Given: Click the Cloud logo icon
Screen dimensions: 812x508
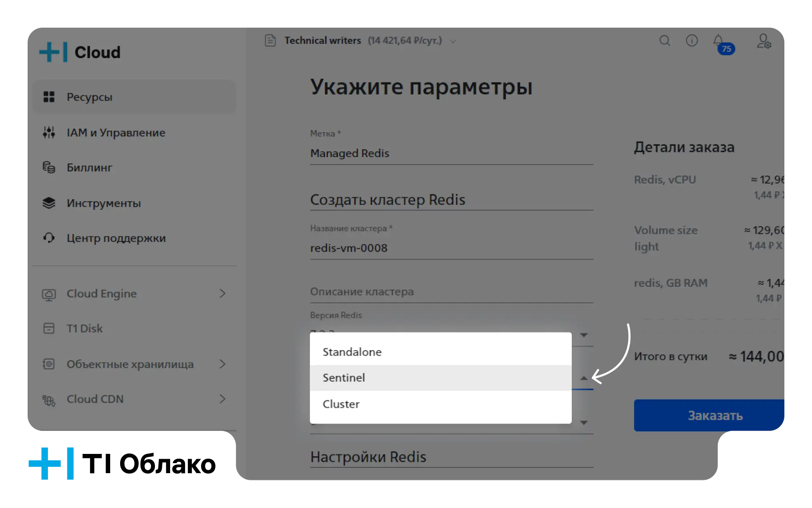Looking at the screenshot, I should [x=53, y=52].
